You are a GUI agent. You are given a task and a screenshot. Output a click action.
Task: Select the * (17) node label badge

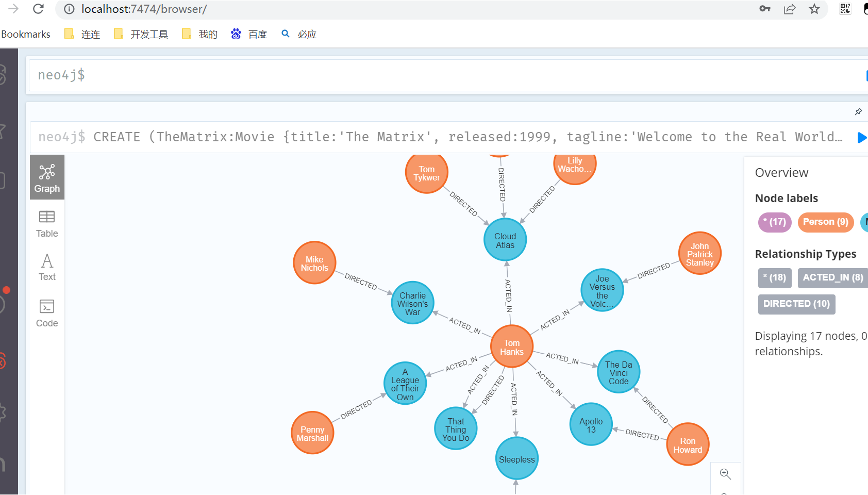[775, 222]
